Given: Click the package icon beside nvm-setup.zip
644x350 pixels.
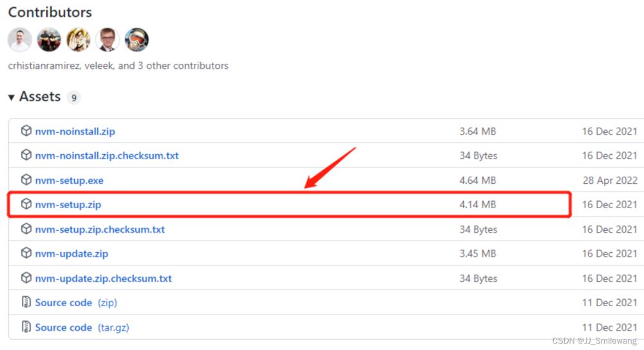Looking at the screenshot, I should (26, 204).
